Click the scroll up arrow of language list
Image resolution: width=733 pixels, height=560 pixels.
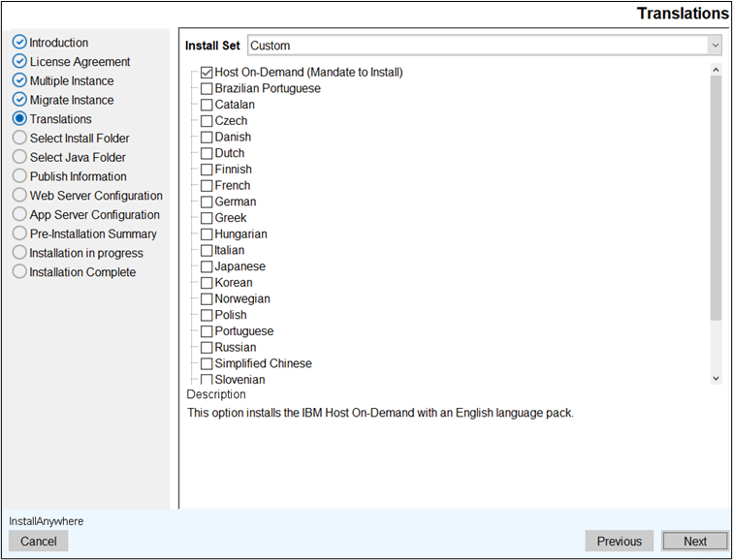pyautogui.click(x=716, y=71)
